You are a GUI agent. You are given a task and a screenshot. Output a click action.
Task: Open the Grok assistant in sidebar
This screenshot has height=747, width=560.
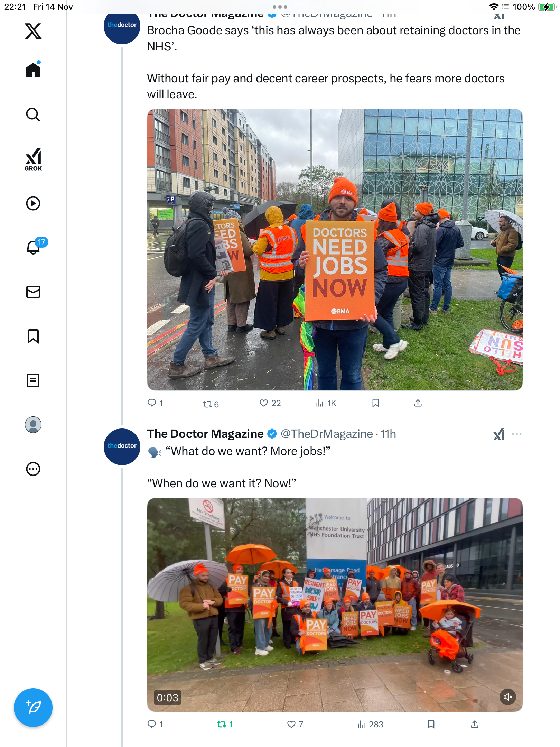tap(33, 159)
